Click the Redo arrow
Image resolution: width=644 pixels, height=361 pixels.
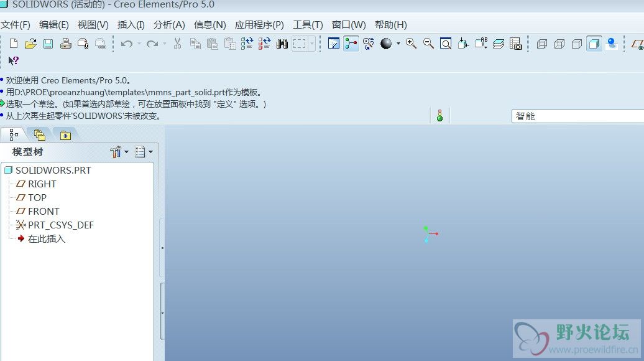click(x=152, y=44)
